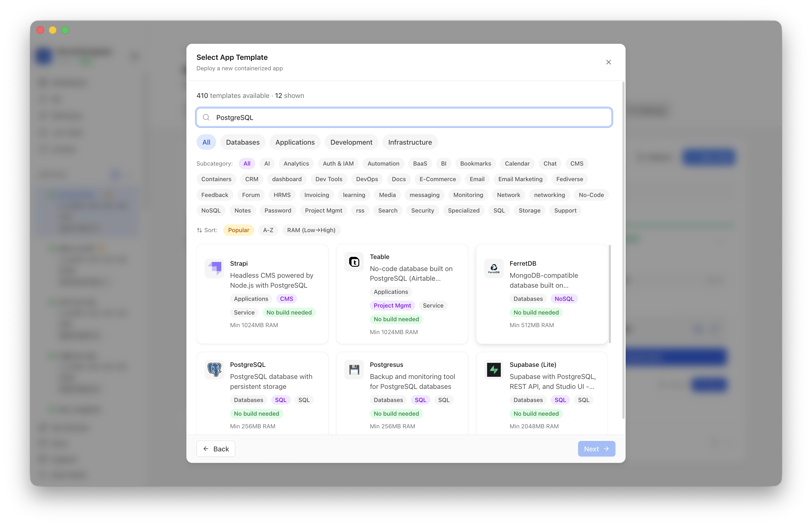
Task: Select the Applications category tab
Action: (295, 142)
